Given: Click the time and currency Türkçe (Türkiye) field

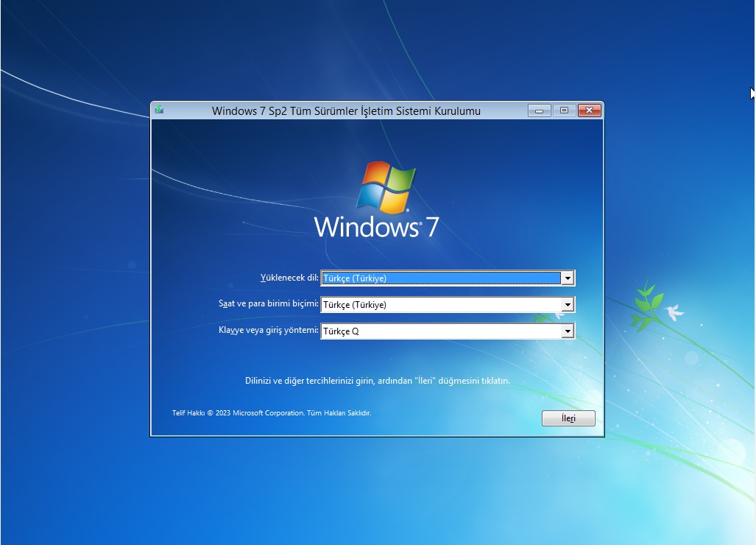Looking at the screenshot, I should pyautogui.click(x=440, y=305).
